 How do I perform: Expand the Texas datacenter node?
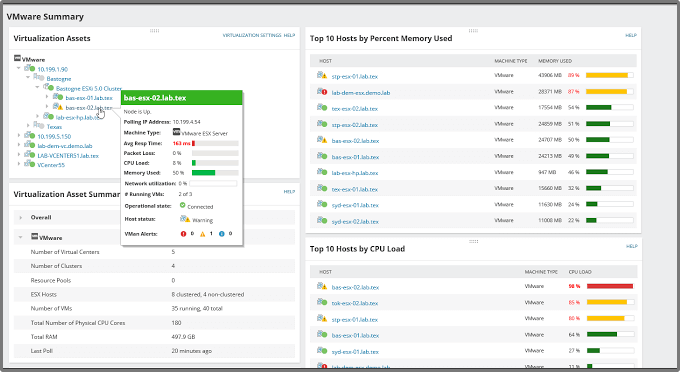click(x=28, y=126)
